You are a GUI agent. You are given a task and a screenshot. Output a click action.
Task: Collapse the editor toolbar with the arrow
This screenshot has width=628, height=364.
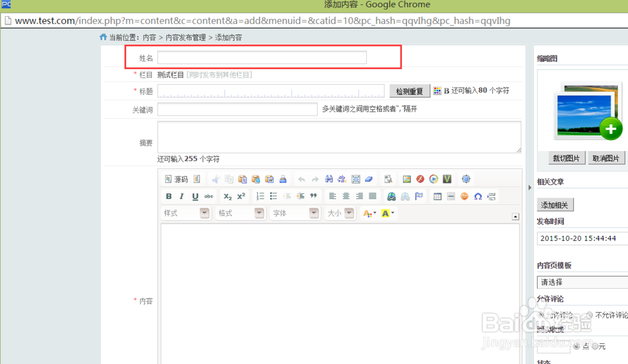[x=516, y=217]
